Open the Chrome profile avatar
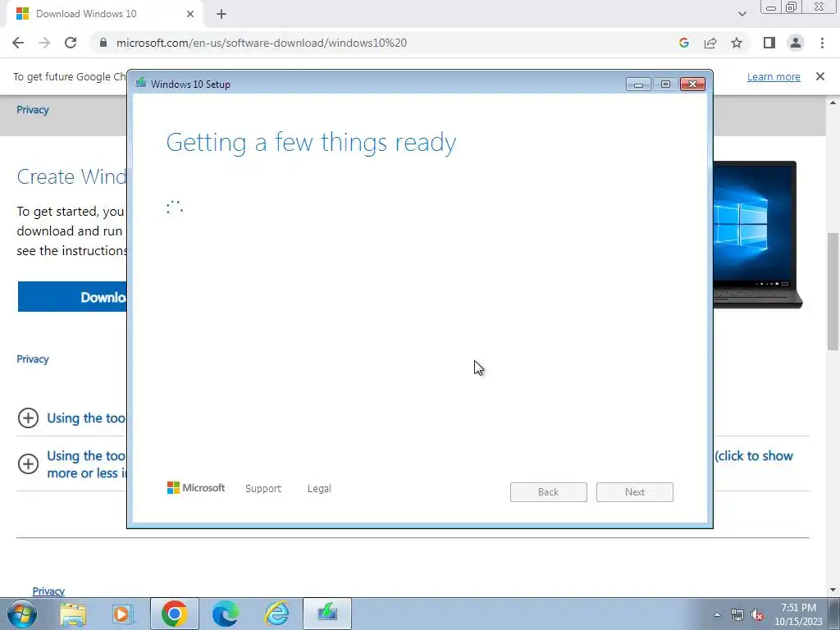This screenshot has height=630, width=840. point(796,43)
